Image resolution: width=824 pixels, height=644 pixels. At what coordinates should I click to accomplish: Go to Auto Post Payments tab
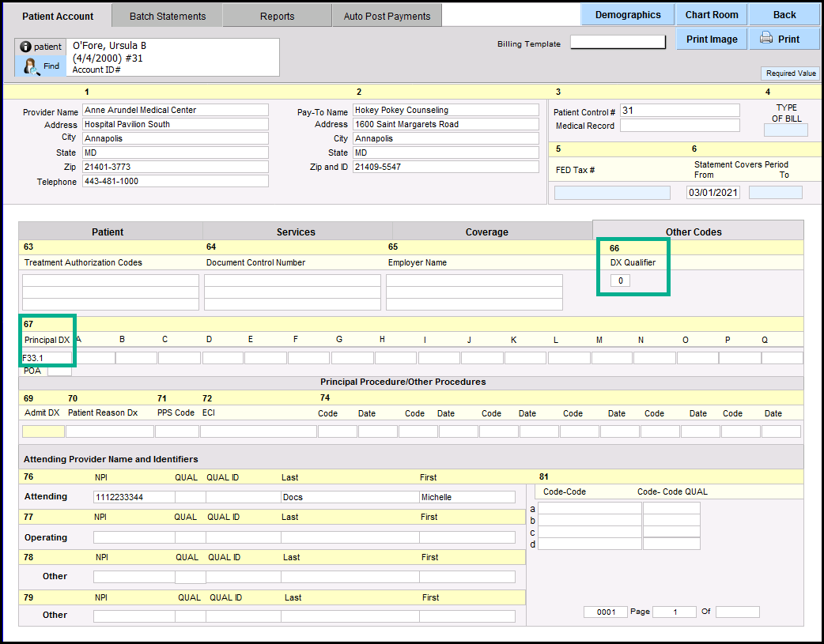(x=387, y=16)
